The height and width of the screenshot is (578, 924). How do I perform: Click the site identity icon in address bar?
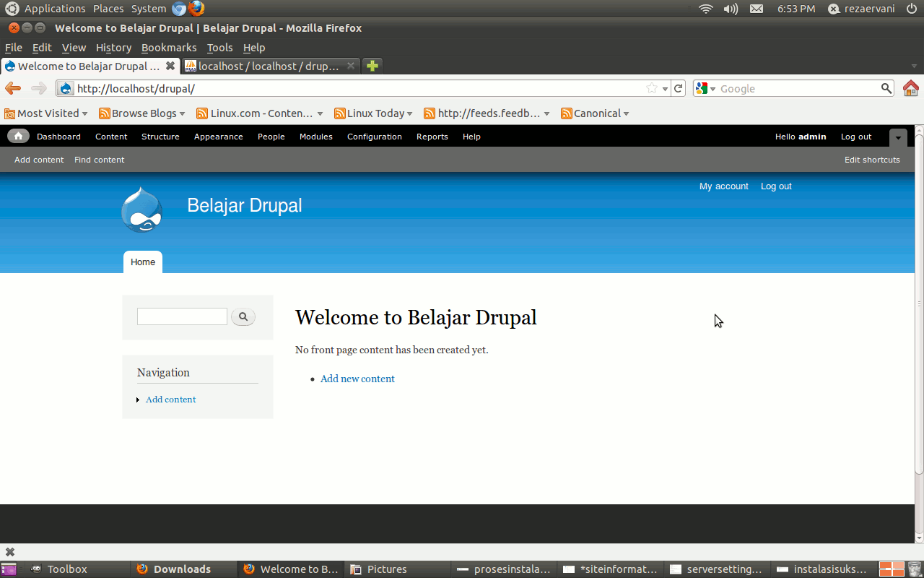(66, 88)
